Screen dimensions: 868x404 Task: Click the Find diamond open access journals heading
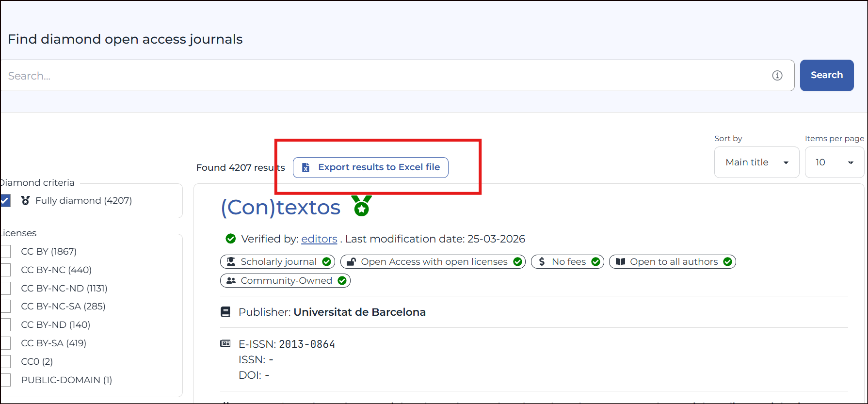pos(125,39)
